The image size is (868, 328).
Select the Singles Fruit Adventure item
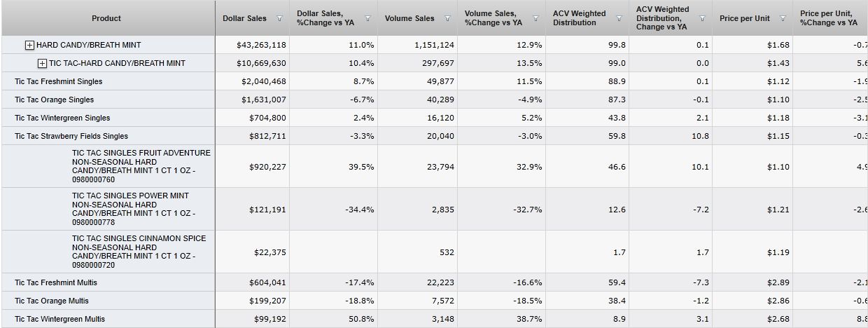pos(141,166)
